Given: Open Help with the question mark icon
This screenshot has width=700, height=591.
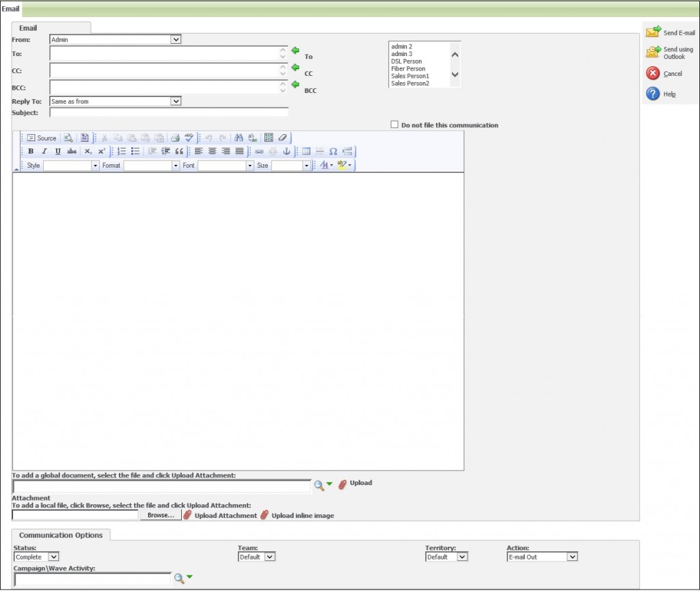Looking at the screenshot, I should point(653,94).
